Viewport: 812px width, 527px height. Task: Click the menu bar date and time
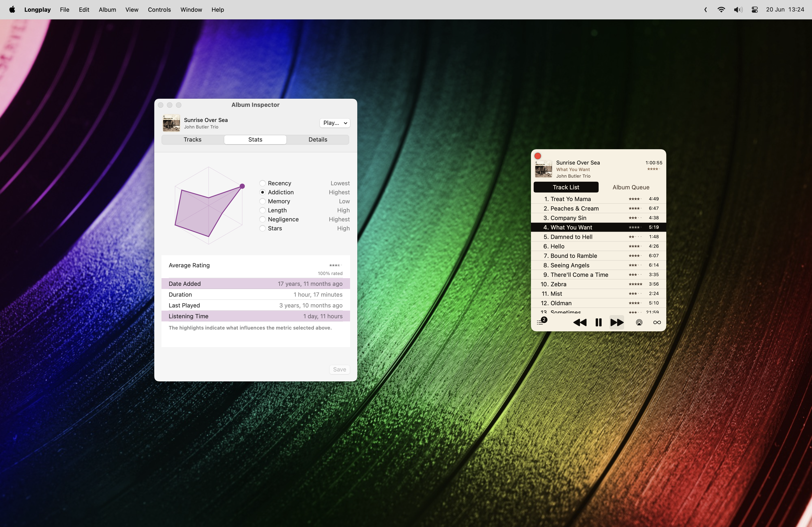(x=785, y=9)
